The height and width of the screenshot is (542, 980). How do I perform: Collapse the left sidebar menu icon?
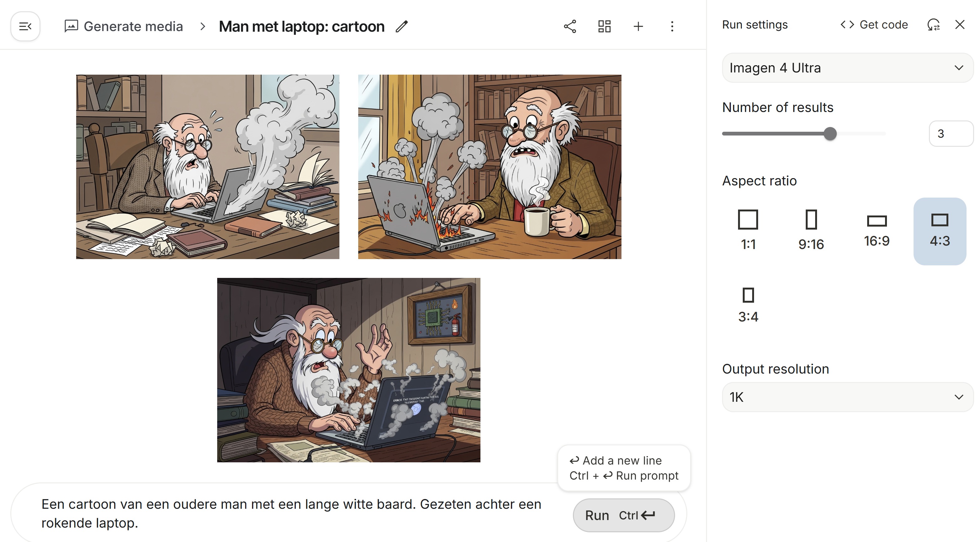tap(25, 26)
